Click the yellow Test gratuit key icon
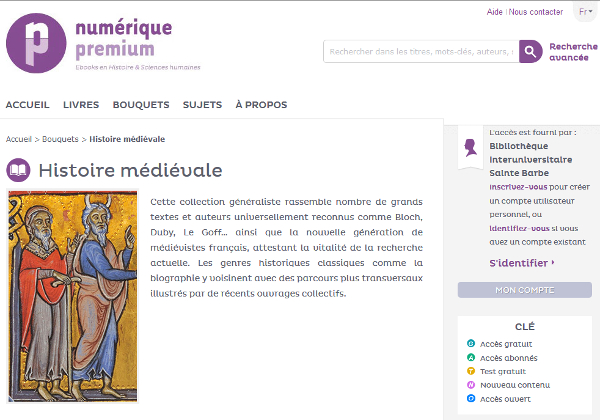 pos(471,371)
